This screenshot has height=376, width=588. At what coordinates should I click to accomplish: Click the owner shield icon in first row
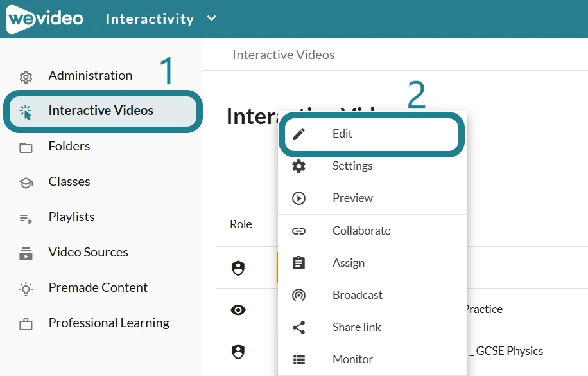(x=238, y=268)
